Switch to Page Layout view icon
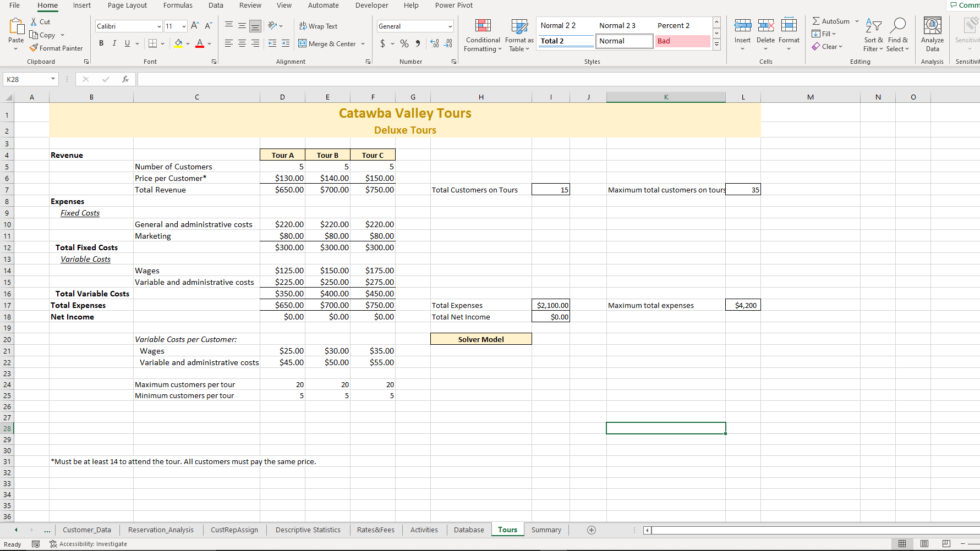Image resolution: width=980 pixels, height=551 pixels. [x=924, y=543]
